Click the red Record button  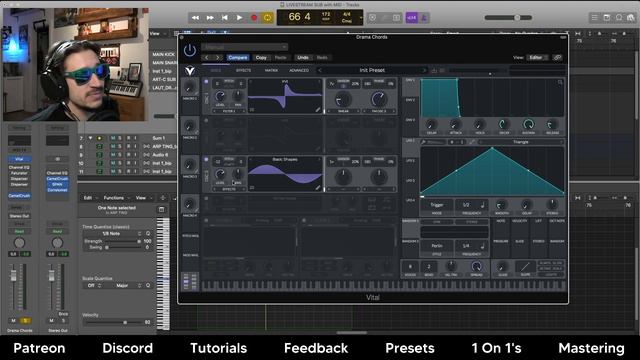(x=254, y=18)
